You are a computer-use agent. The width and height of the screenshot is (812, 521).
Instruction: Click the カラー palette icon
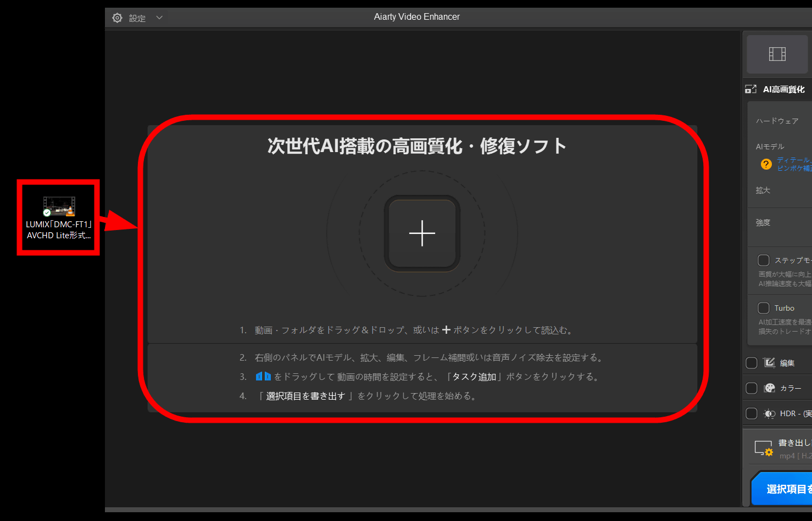(x=769, y=388)
